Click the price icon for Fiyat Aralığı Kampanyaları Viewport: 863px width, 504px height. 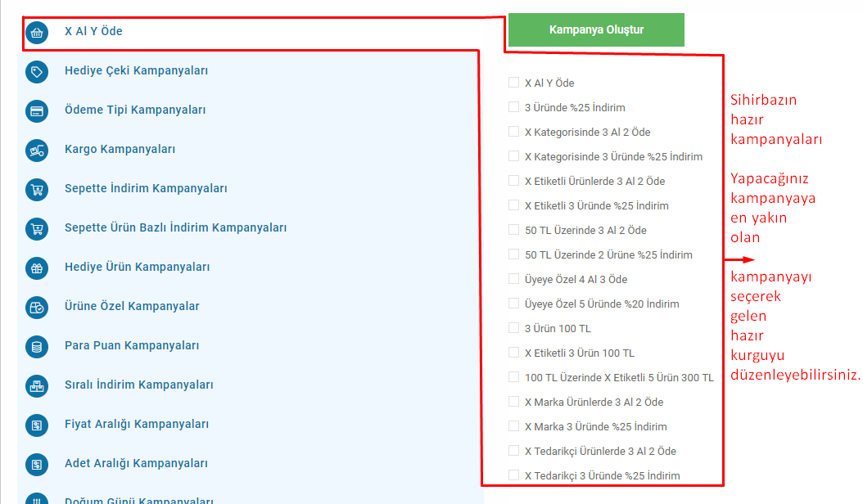tap(37, 425)
